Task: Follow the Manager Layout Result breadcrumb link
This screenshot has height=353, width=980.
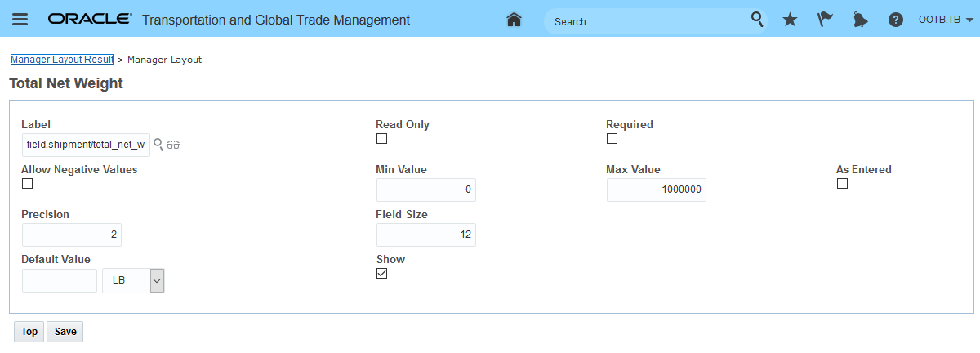Action: point(61,60)
